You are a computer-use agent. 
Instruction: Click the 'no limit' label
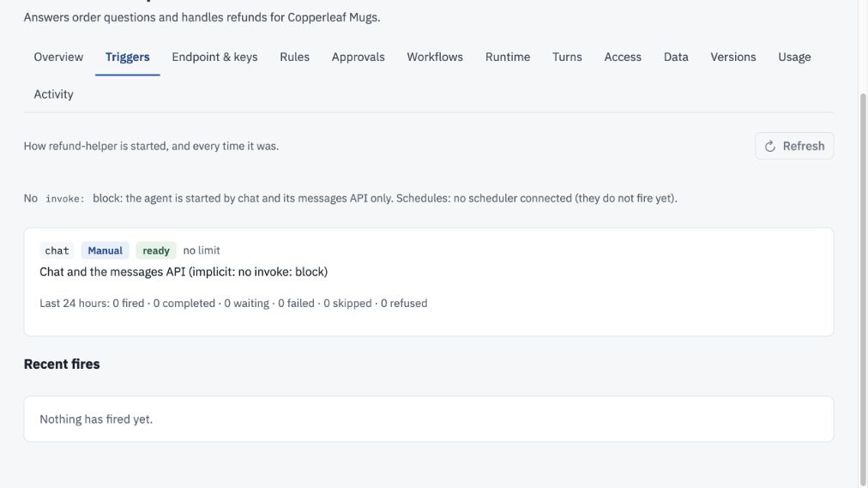pos(202,250)
